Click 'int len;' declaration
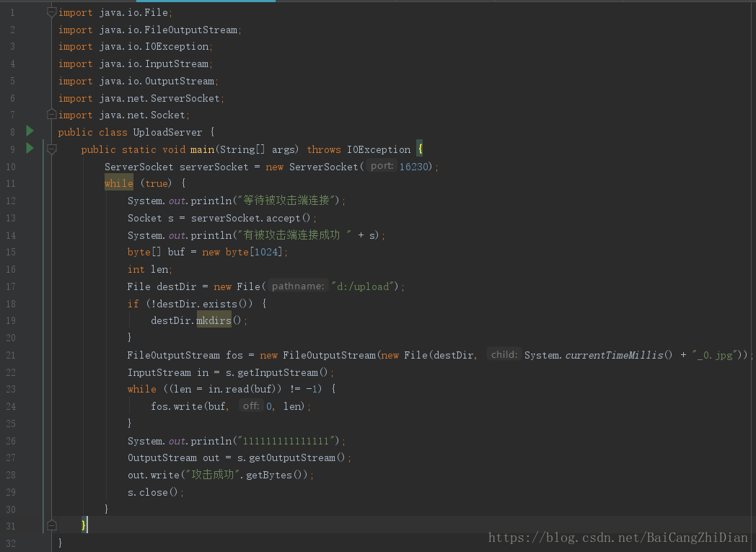 pos(150,269)
